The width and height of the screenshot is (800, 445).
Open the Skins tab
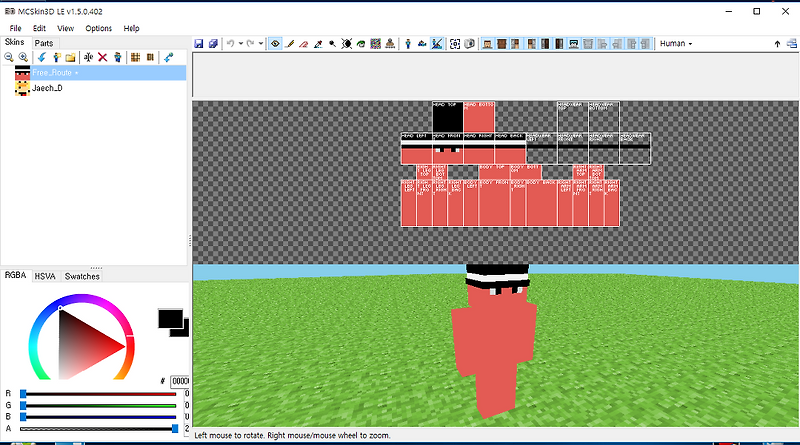14,42
